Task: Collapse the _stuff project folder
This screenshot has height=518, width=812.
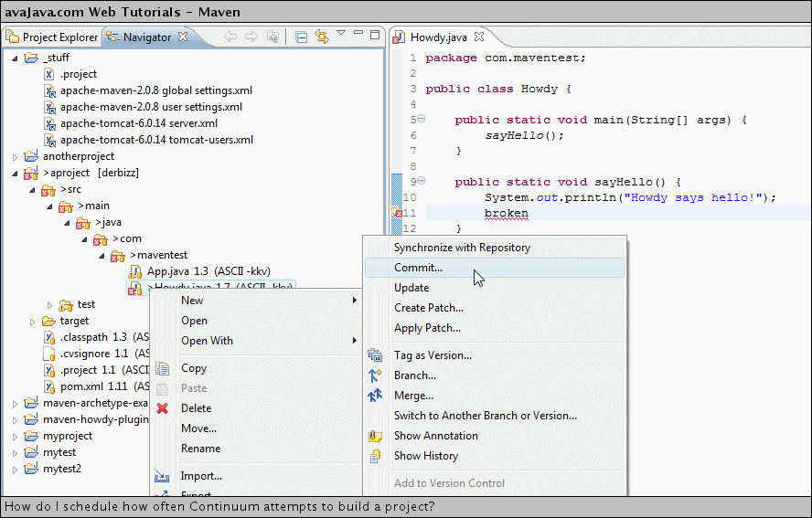Action: pyautogui.click(x=15, y=58)
